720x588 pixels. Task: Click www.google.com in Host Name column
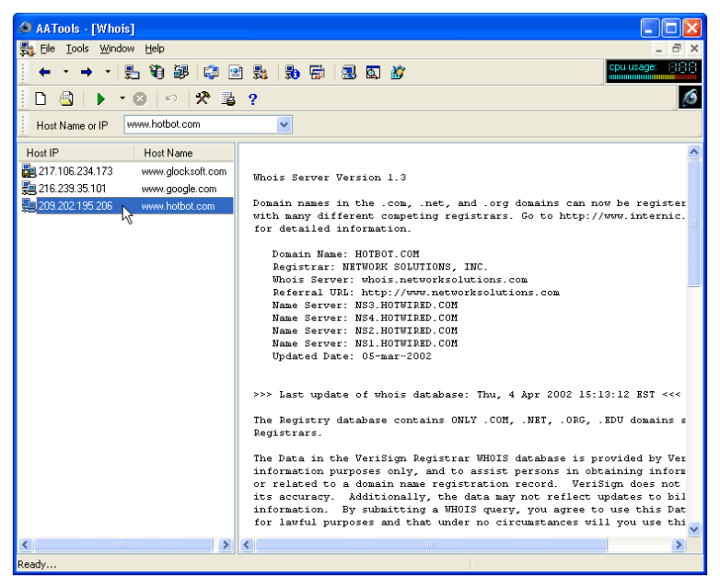(x=179, y=190)
